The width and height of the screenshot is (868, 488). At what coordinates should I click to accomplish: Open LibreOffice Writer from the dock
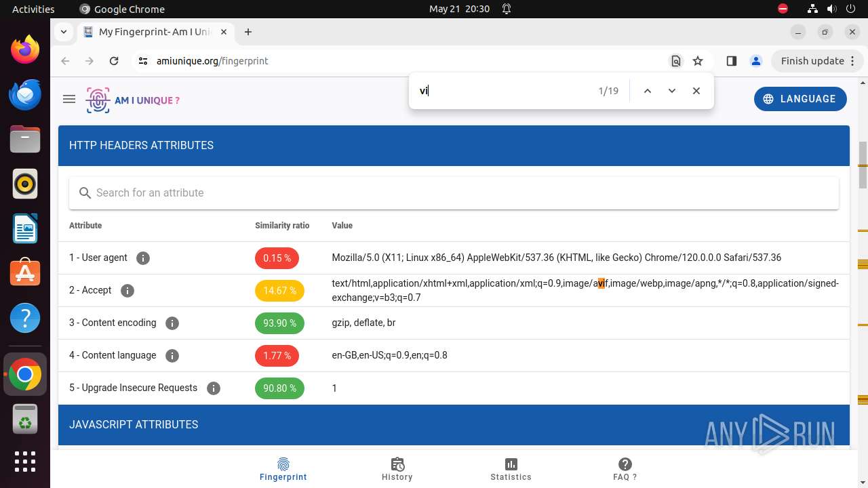[x=25, y=229]
